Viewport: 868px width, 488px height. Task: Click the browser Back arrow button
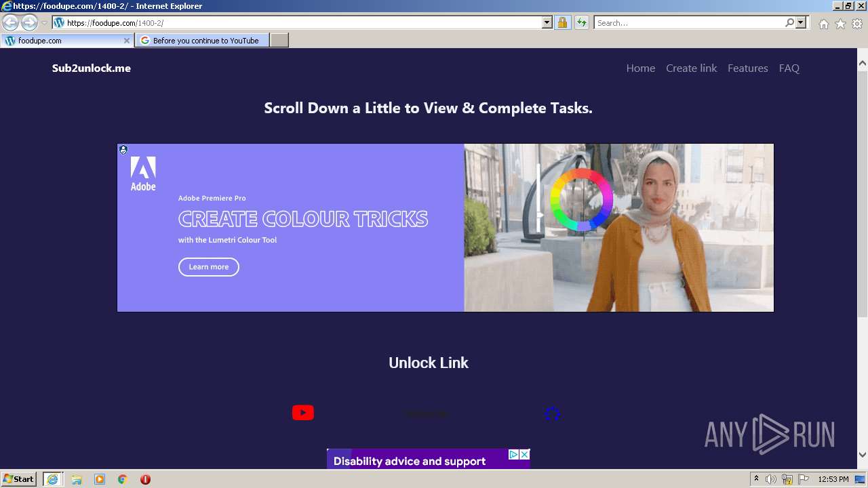click(10, 22)
